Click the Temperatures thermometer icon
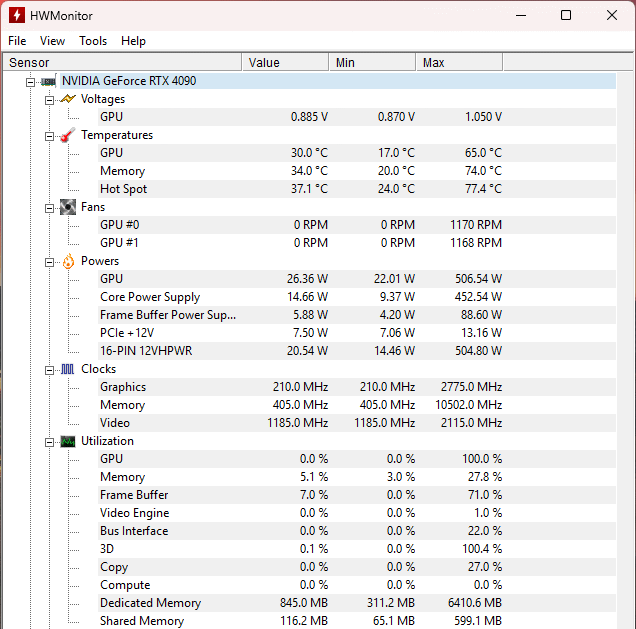636x629 pixels. (67, 135)
